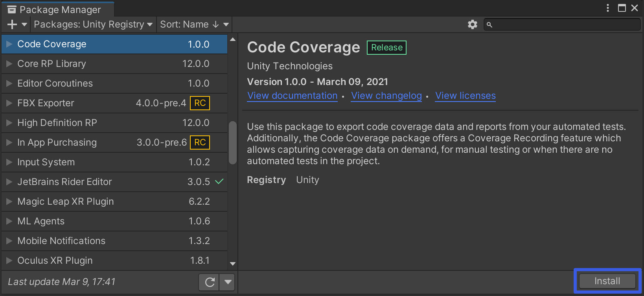644x296 pixels.
Task: Expand the Input System package versions
Action: click(9, 162)
